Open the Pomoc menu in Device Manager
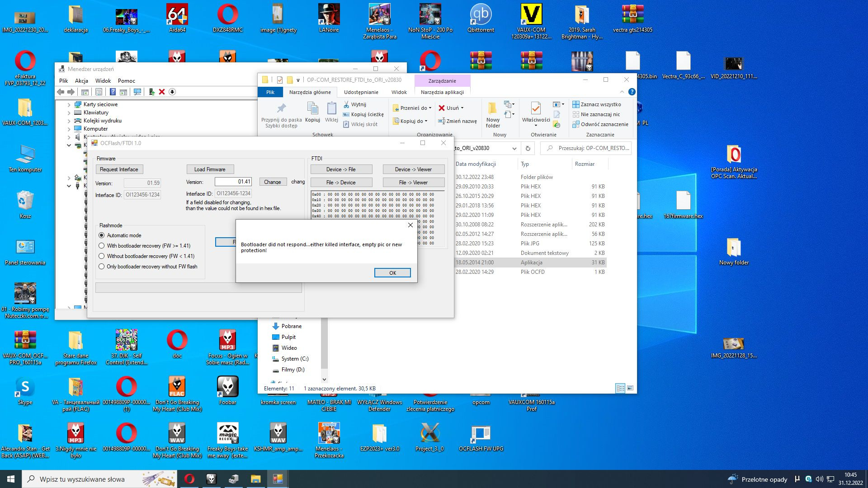The width and height of the screenshot is (868, 488). (127, 80)
